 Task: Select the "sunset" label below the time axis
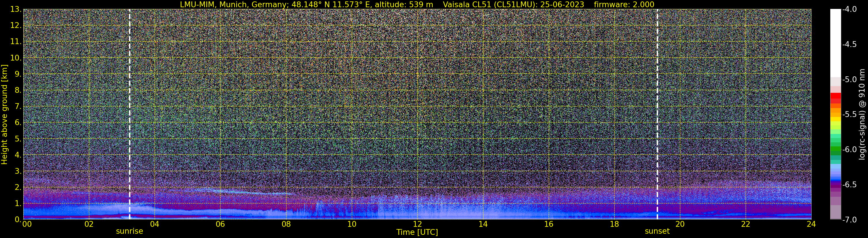tap(657, 231)
